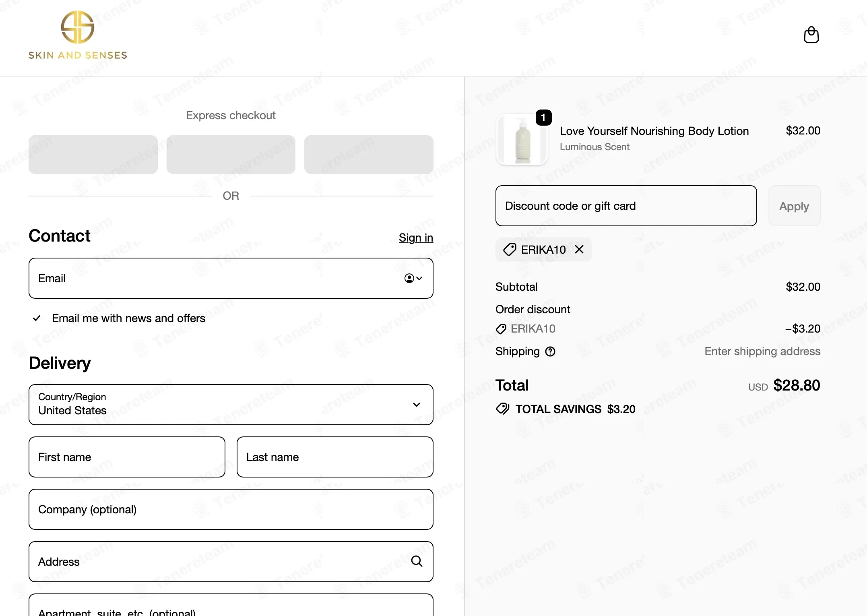Click the Order discount label

pyautogui.click(x=533, y=310)
